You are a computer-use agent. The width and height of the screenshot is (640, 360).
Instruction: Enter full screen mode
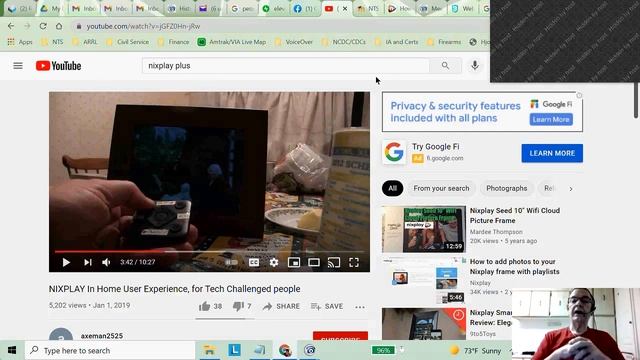[x=354, y=262]
